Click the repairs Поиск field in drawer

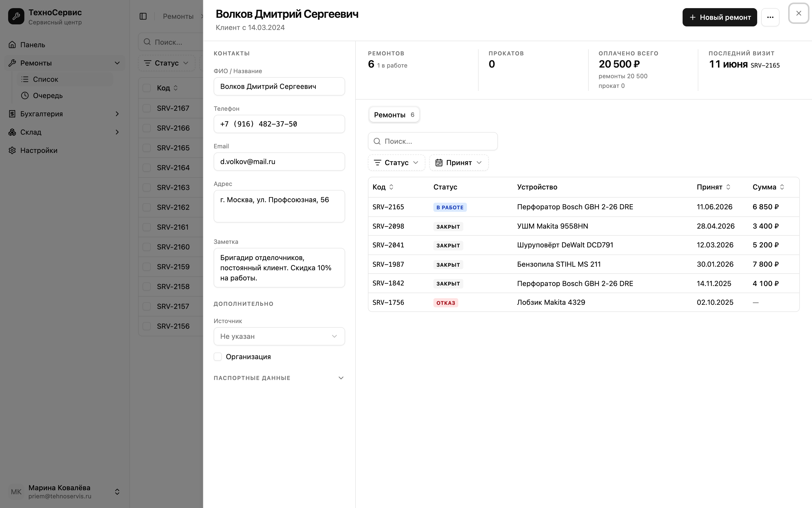click(x=432, y=141)
